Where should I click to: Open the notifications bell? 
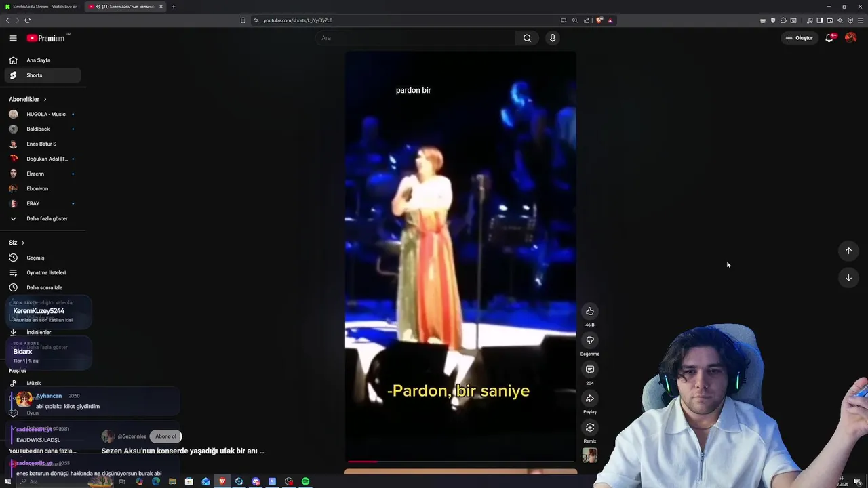click(829, 38)
